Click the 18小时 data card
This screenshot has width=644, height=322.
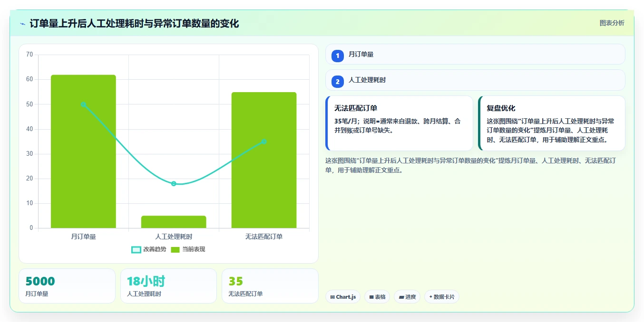(168, 286)
